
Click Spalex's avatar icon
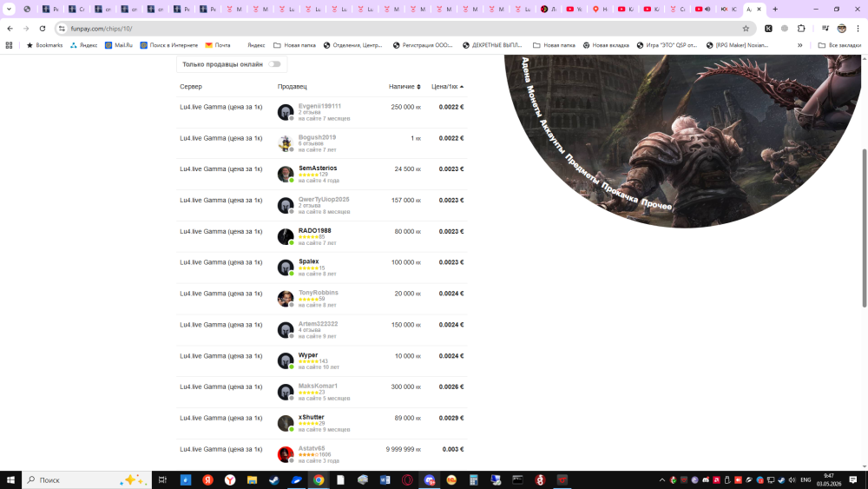(x=286, y=268)
